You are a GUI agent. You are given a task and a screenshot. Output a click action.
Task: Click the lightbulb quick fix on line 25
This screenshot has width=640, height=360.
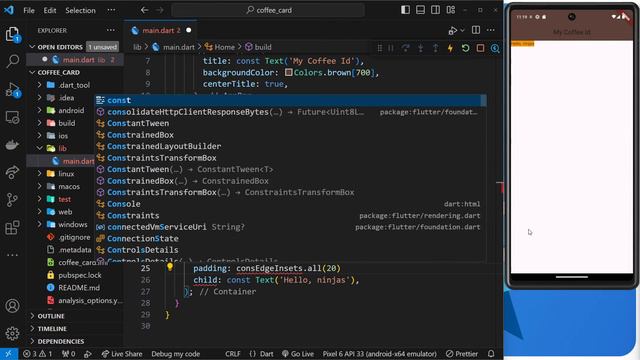click(x=170, y=267)
